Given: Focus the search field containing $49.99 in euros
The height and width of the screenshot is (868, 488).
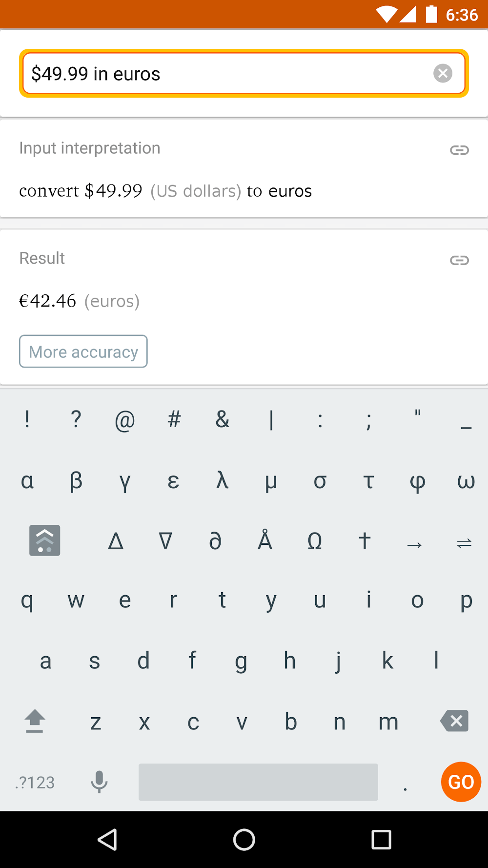Looking at the screenshot, I should point(224,74).
